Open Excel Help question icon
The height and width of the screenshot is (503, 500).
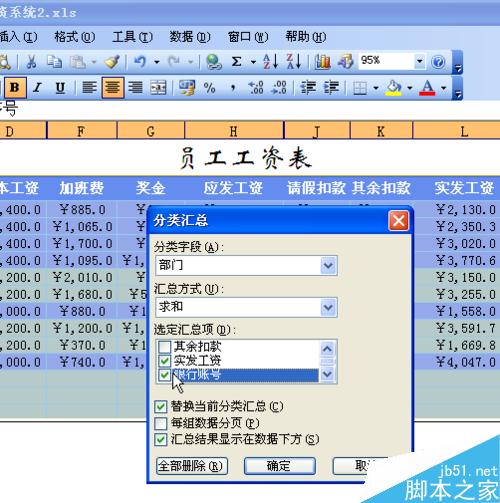pos(438,62)
